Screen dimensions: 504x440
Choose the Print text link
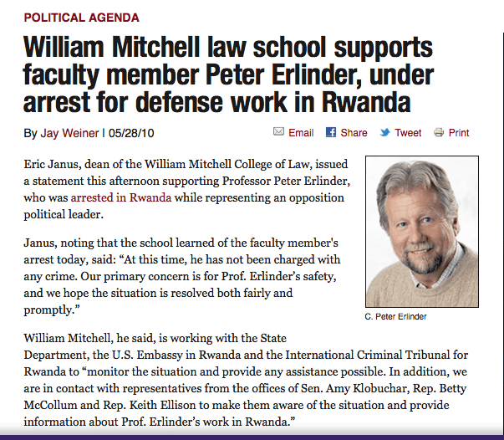[459, 132]
